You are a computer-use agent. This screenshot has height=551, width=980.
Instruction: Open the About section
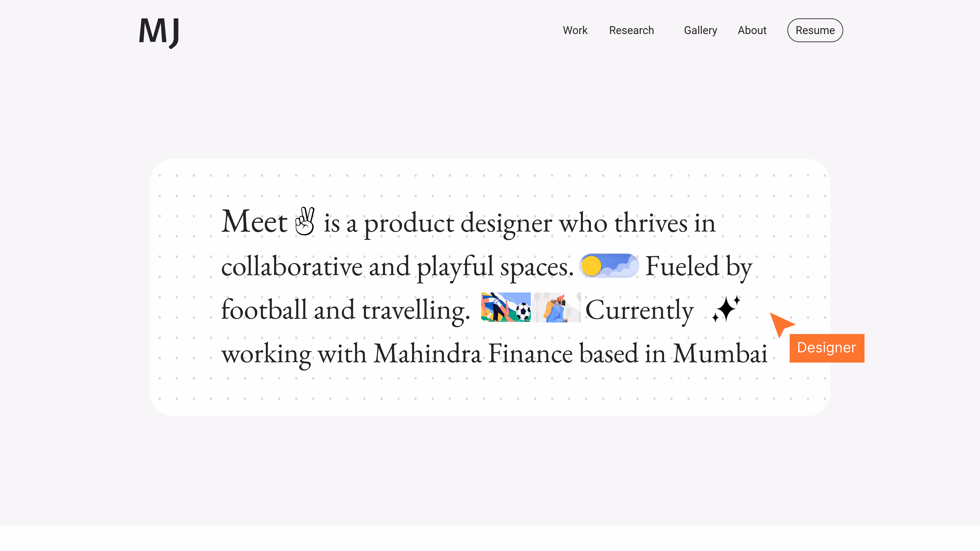click(752, 30)
